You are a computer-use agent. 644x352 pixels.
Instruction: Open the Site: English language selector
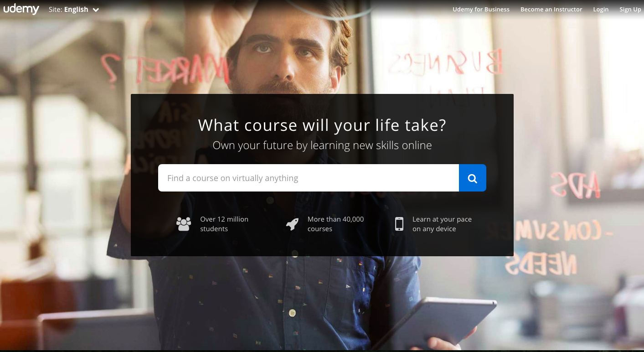point(74,9)
